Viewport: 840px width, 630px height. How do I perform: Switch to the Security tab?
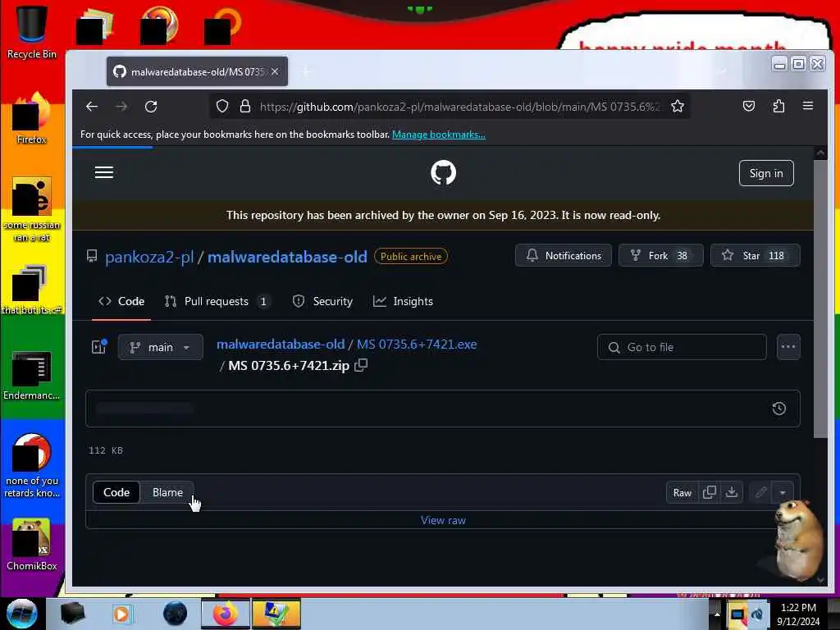pyautogui.click(x=322, y=302)
